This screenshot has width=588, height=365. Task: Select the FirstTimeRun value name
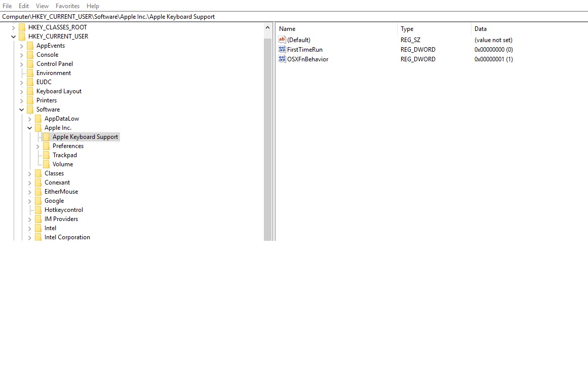click(x=304, y=49)
